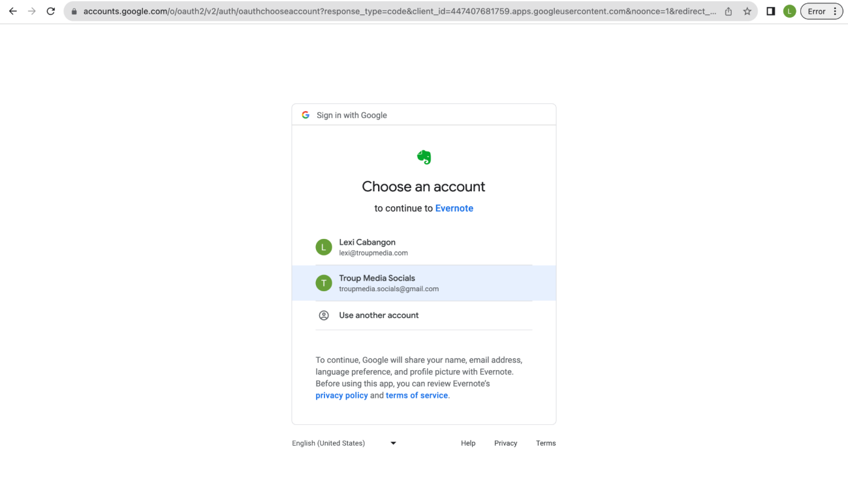
Task: Open the terms of service link
Action: pos(416,396)
